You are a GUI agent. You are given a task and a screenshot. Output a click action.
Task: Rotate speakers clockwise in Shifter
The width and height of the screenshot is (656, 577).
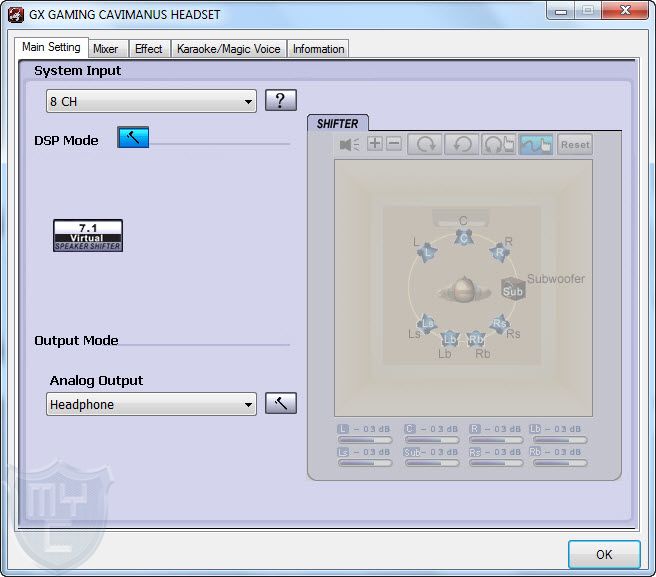pyautogui.click(x=425, y=144)
